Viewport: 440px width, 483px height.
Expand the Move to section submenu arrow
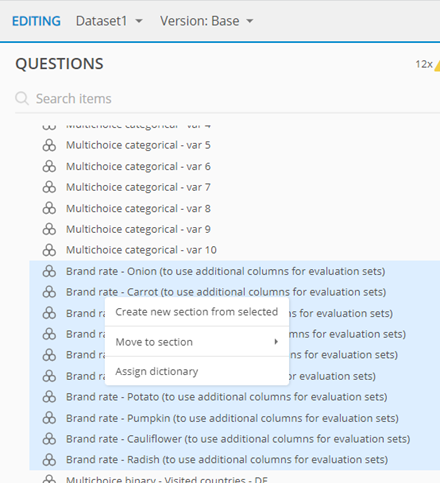coord(276,342)
